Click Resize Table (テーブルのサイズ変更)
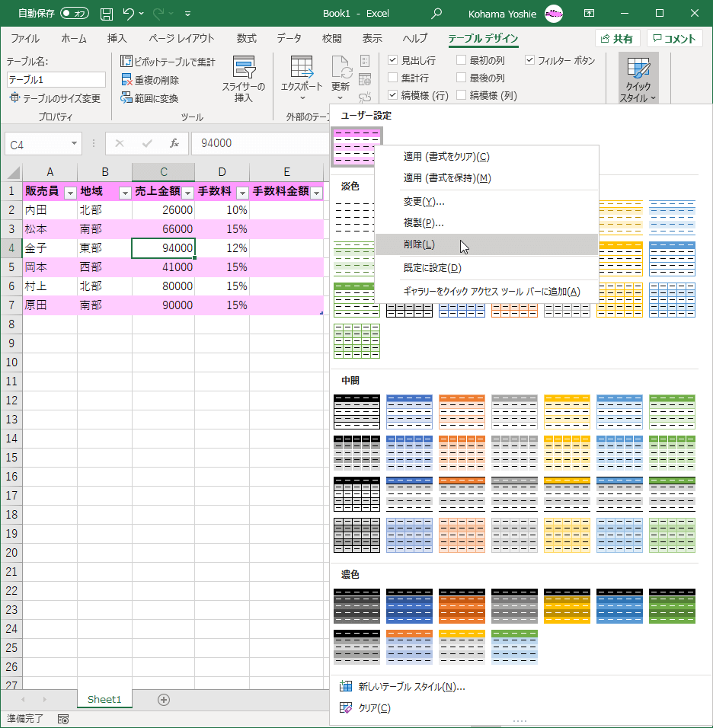This screenshot has height=728, width=713. point(55,98)
